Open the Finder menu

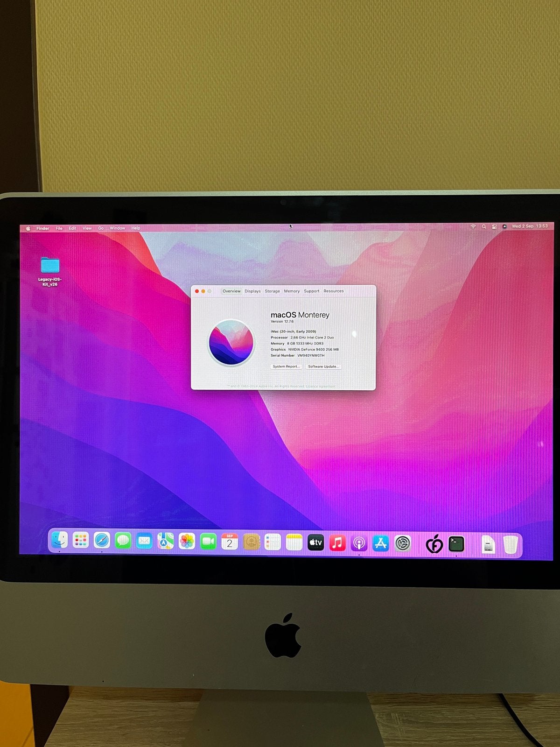point(42,228)
